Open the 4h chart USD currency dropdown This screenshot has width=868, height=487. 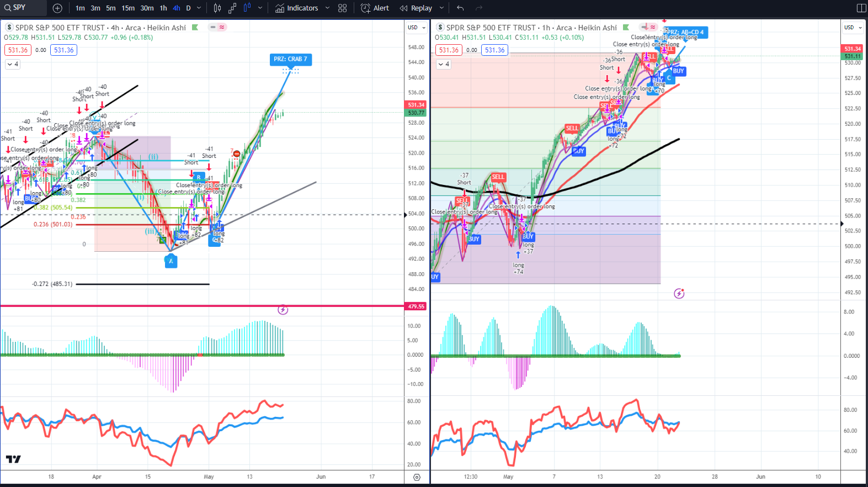[417, 28]
